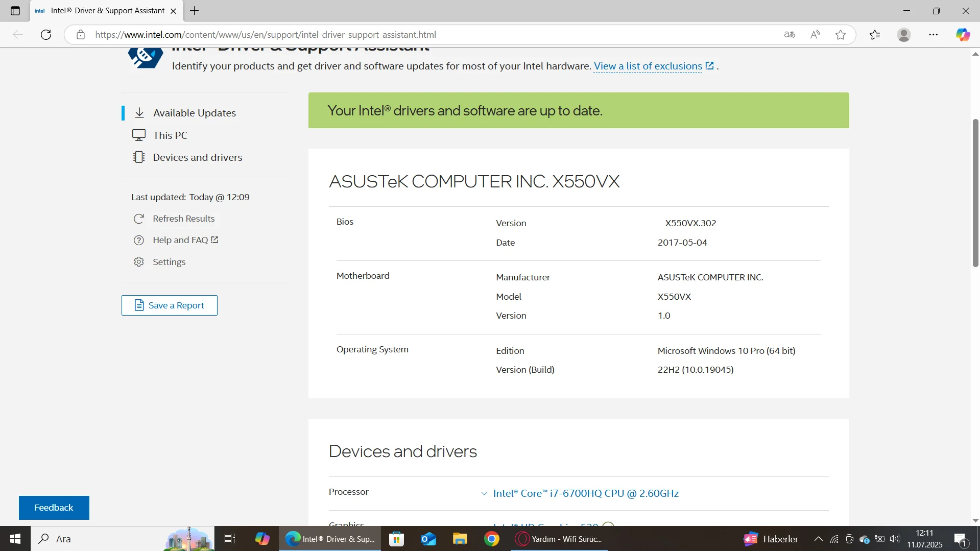980x551 pixels.
Task: Go to This PC section
Action: [x=170, y=135]
